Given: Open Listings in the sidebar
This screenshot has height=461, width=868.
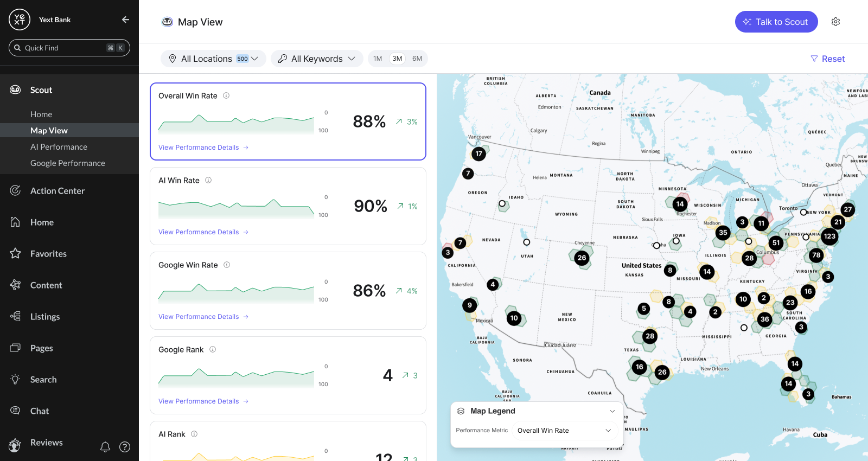Looking at the screenshot, I should [45, 317].
